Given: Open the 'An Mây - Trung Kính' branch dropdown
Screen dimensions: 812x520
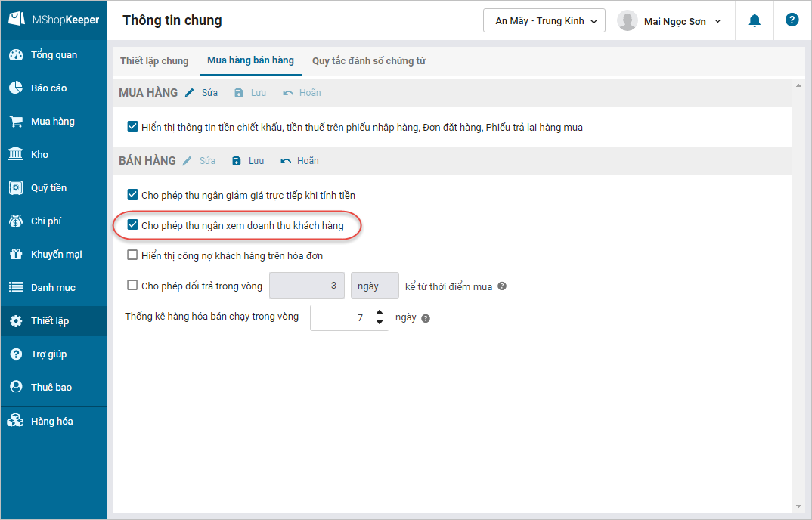Looking at the screenshot, I should click(544, 20).
